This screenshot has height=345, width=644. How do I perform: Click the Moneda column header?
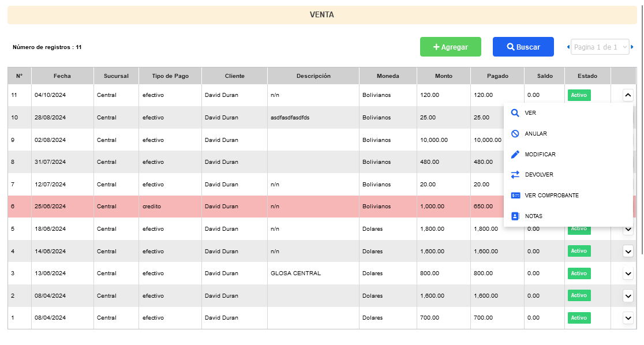pyautogui.click(x=388, y=76)
